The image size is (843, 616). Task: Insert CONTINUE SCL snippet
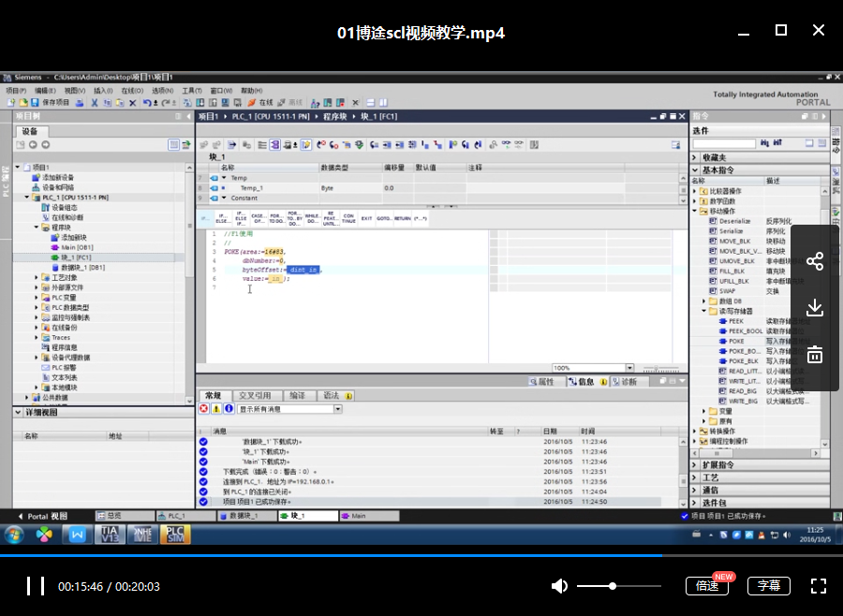point(348,218)
